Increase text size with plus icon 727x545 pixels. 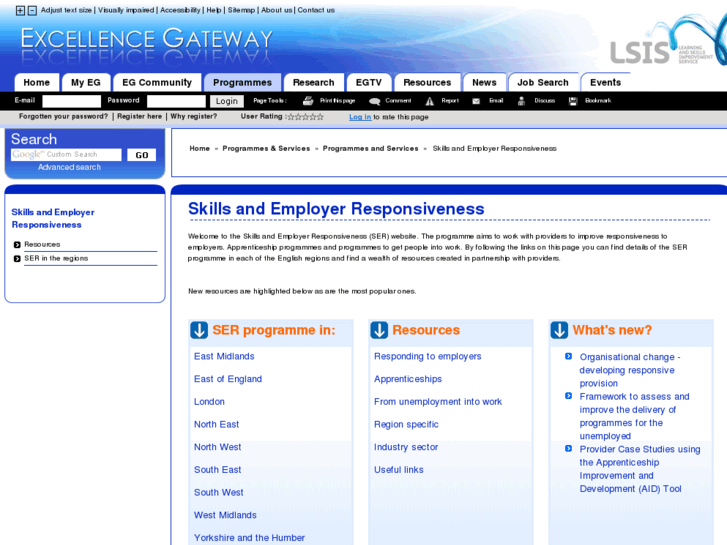[20, 10]
